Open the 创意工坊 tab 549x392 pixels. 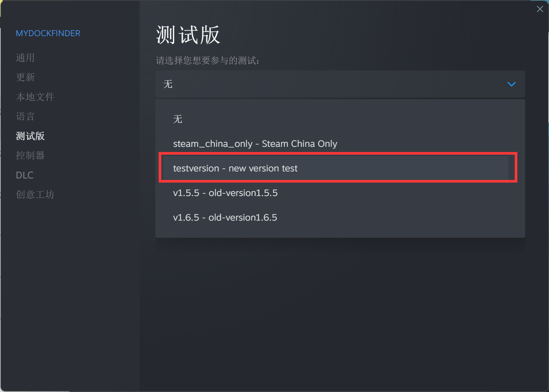pyautogui.click(x=35, y=195)
